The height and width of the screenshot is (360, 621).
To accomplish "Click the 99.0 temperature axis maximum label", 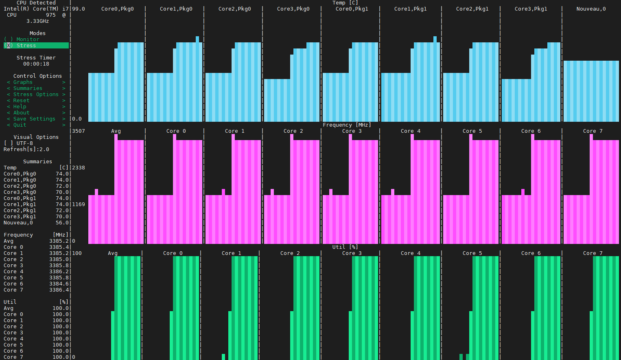I will pyautogui.click(x=78, y=9).
